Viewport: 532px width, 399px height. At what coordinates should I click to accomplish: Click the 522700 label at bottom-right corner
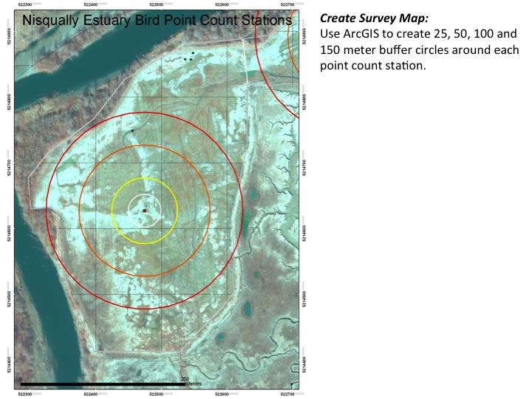pyautogui.click(x=287, y=394)
